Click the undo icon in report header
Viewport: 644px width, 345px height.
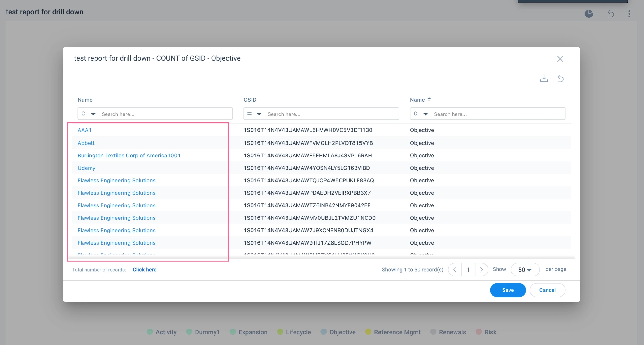[611, 14]
